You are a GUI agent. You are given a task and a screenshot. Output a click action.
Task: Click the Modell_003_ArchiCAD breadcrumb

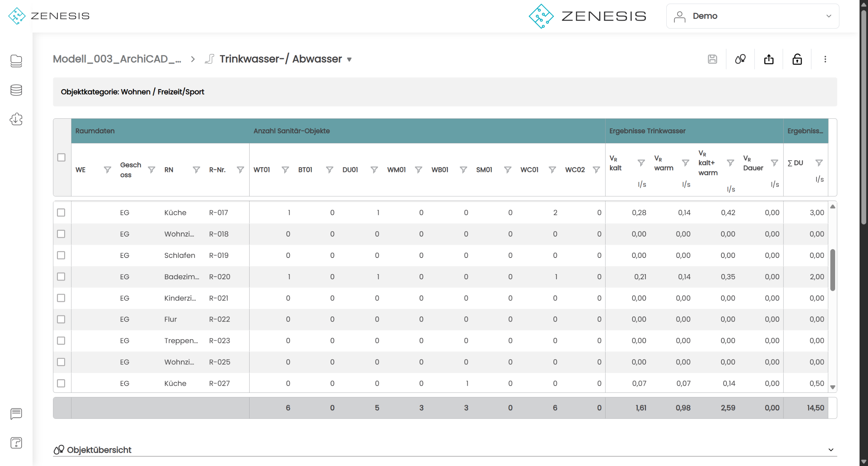tap(117, 59)
